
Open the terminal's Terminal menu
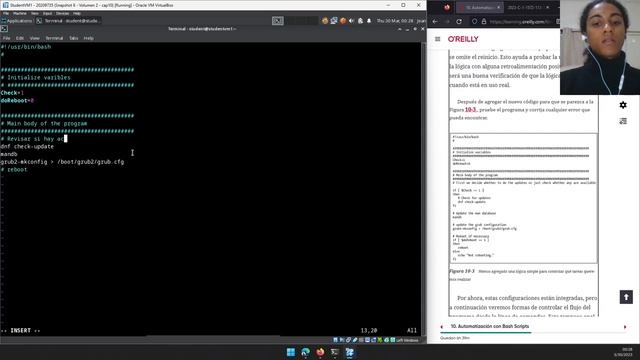(x=54, y=38)
